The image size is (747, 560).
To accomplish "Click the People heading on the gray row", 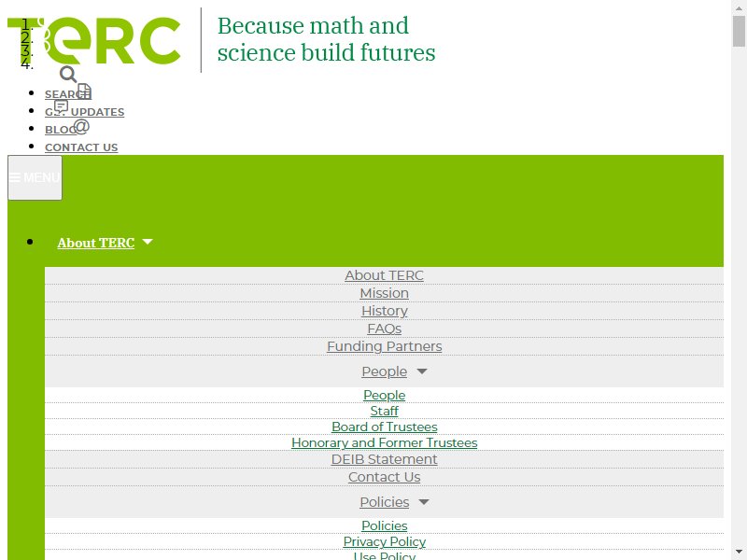I will [384, 371].
